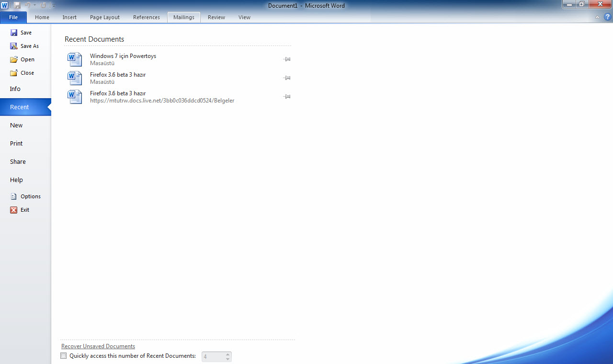Select the New item in Backstage sidebar
The width and height of the screenshot is (613, 364).
tap(16, 125)
